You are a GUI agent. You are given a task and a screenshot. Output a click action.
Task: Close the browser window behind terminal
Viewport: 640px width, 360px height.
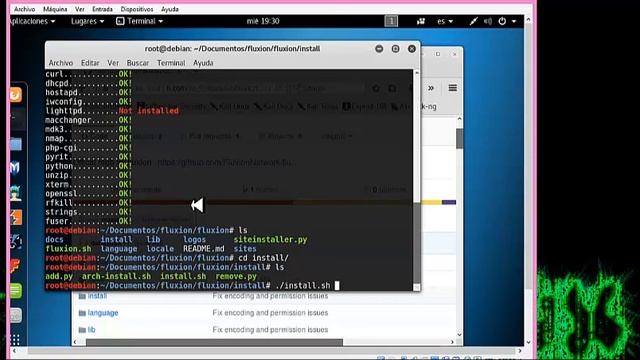point(455,54)
